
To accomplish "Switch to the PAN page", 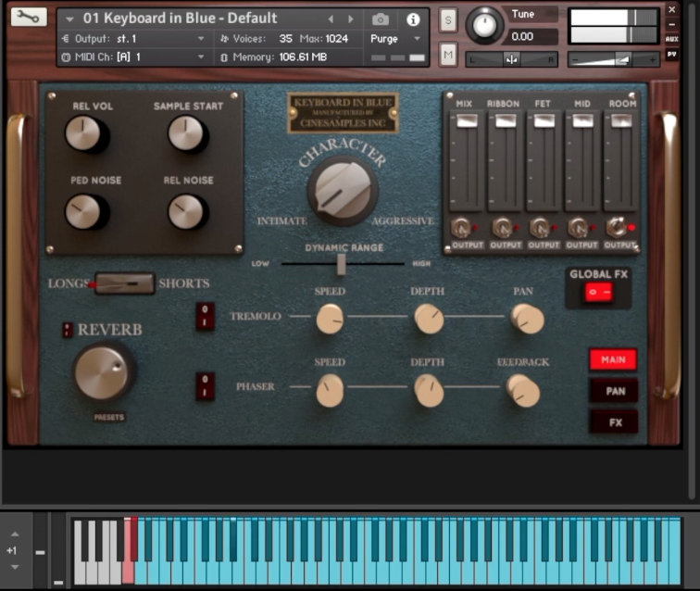I will [x=613, y=391].
